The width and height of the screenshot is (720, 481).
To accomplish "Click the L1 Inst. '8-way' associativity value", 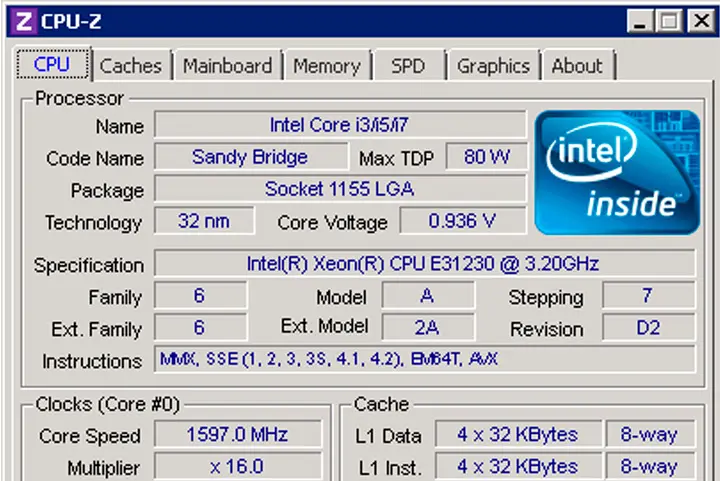I will click(650, 466).
